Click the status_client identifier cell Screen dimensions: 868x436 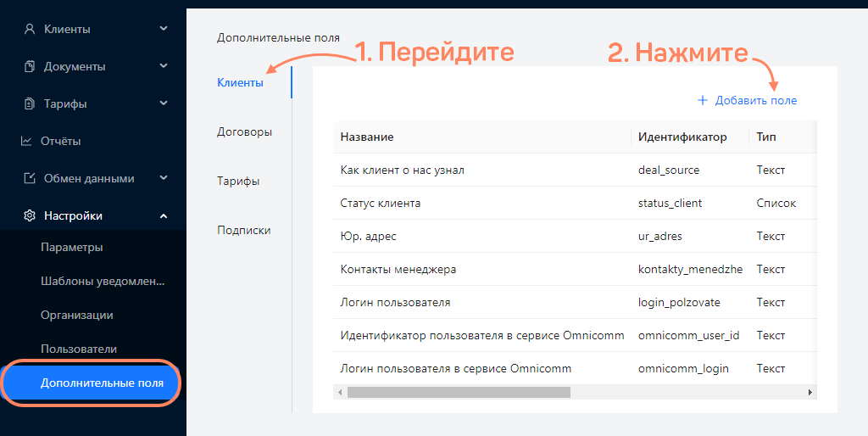670,204
